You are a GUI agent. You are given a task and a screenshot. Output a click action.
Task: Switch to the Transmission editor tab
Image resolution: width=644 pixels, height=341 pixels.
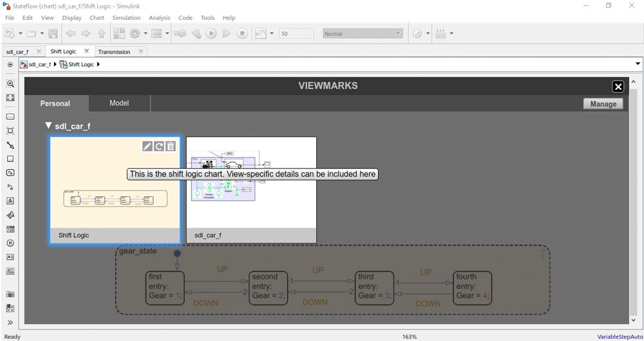pyautogui.click(x=114, y=51)
